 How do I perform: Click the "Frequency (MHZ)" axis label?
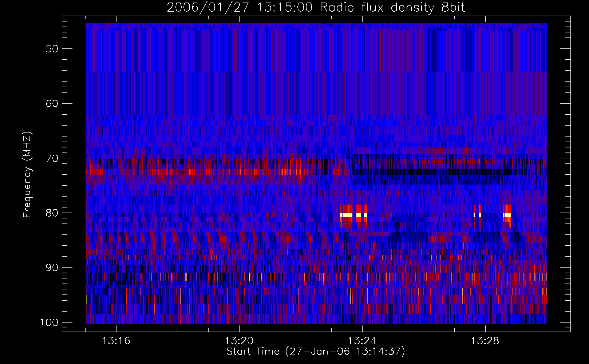click(27, 175)
